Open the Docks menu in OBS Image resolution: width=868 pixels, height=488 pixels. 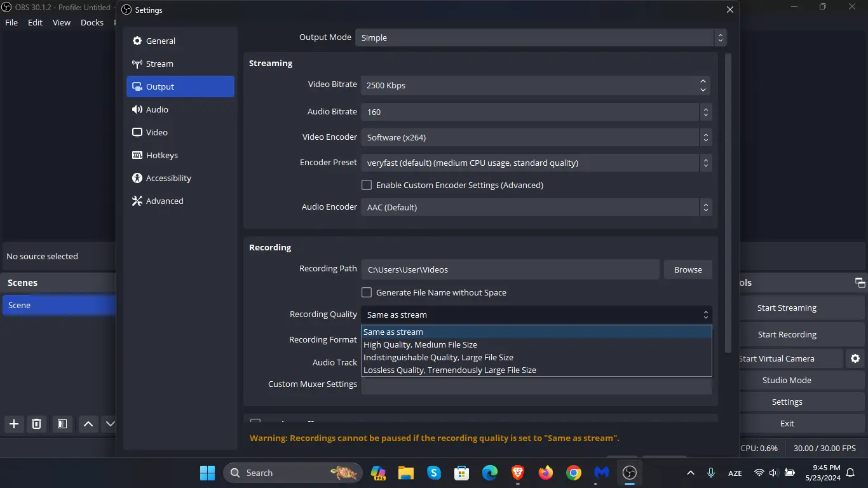point(92,22)
